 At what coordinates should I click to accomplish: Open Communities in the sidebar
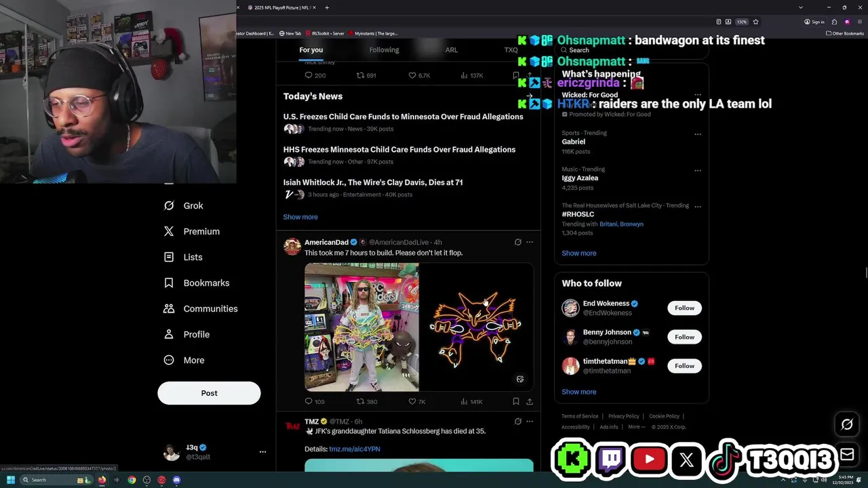(201, 308)
